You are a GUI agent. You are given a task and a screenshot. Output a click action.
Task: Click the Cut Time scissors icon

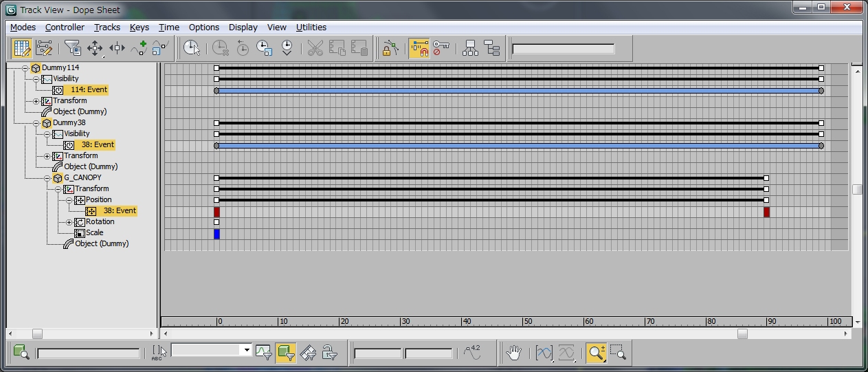[315, 48]
